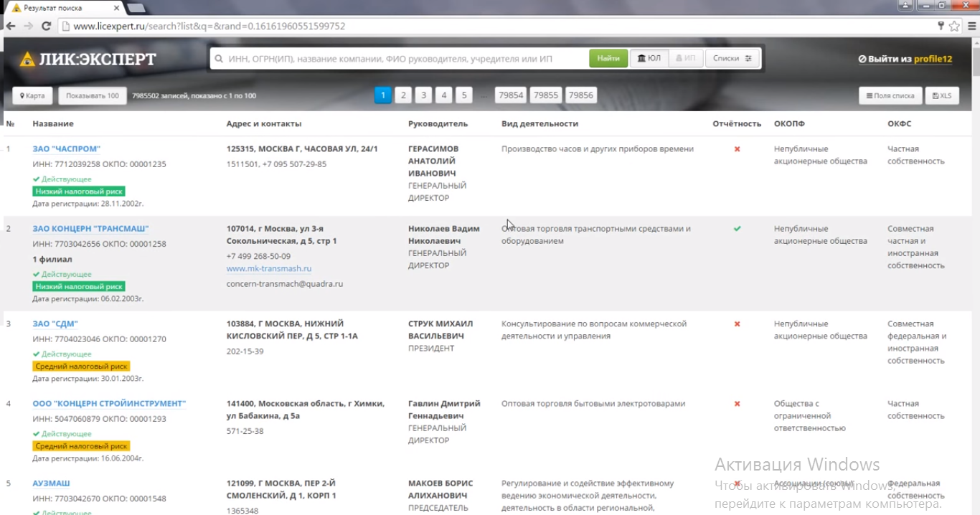Open ЗАО "ЧАСПРОМ" company link

coord(66,149)
